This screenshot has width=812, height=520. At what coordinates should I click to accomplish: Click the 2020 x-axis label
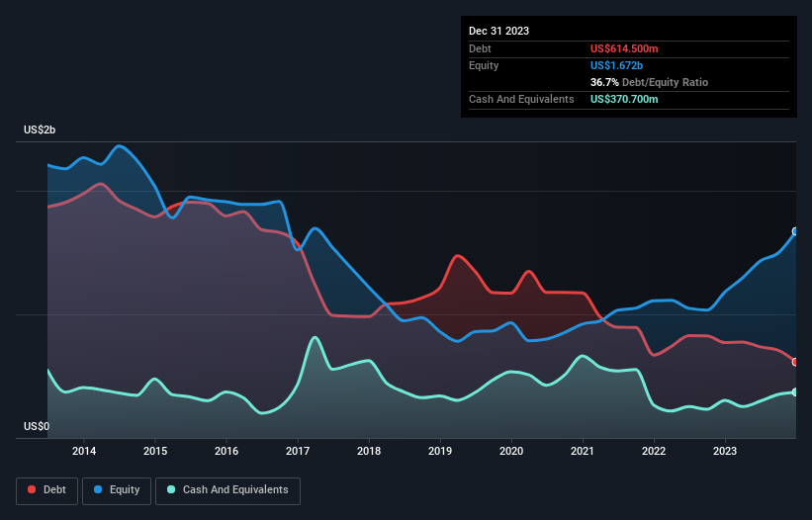[x=511, y=451]
